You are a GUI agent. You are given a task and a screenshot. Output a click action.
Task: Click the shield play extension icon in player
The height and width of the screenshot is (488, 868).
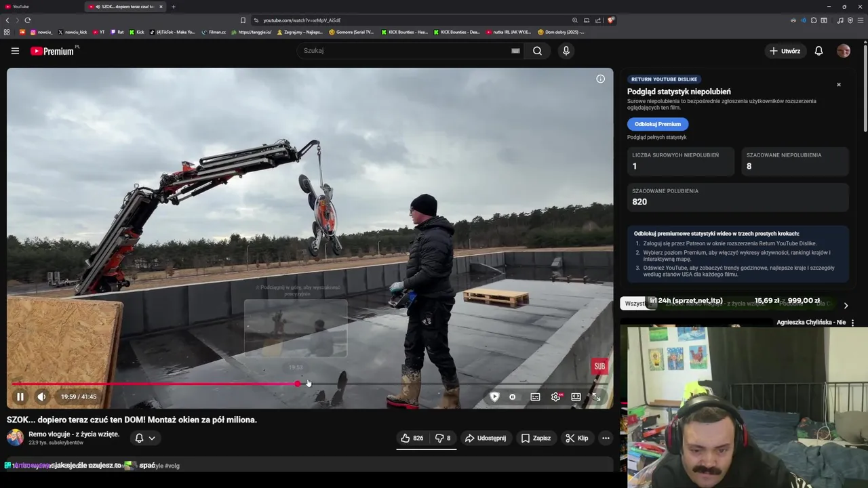pos(494,397)
